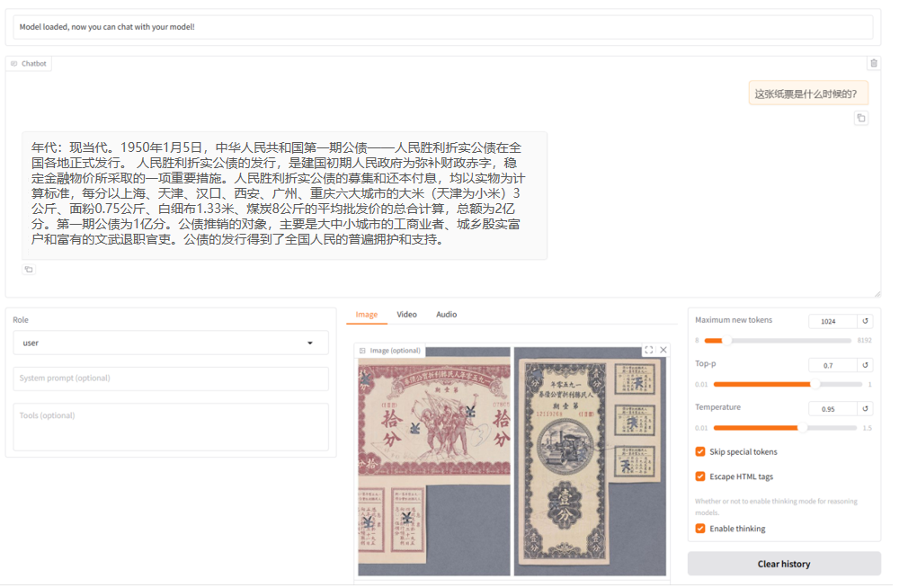Image resolution: width=899 pixels, height=588 pixels.
Task: Copy the user message with copy icon
Action: 861,118
